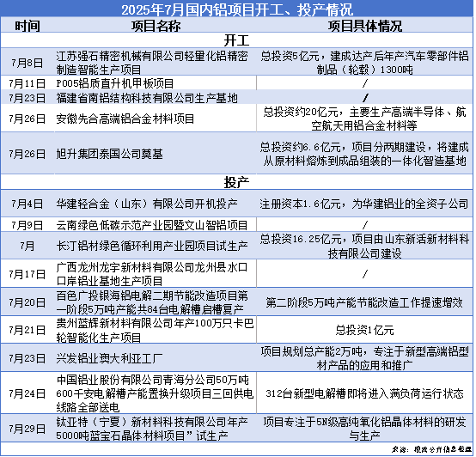Click the source credit text at bottom right
Viewport: 476px width, 457px height.
[x=431, y=449]
